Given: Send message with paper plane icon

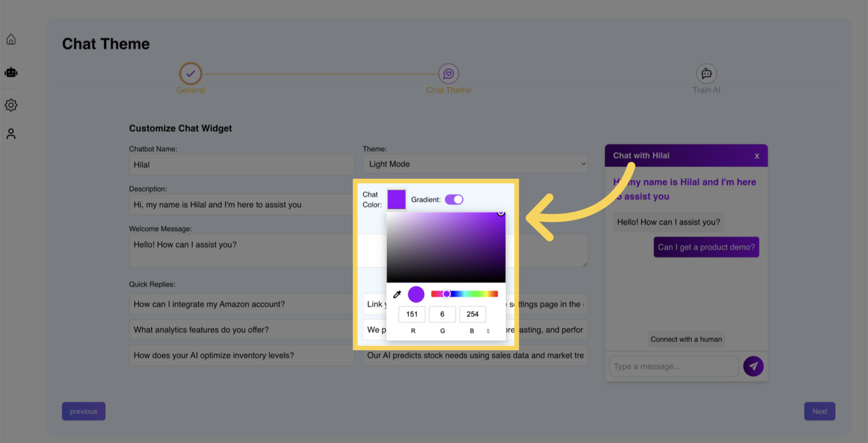Looking at the screenshot, I should pyautogui.click(x=753, y=366).
